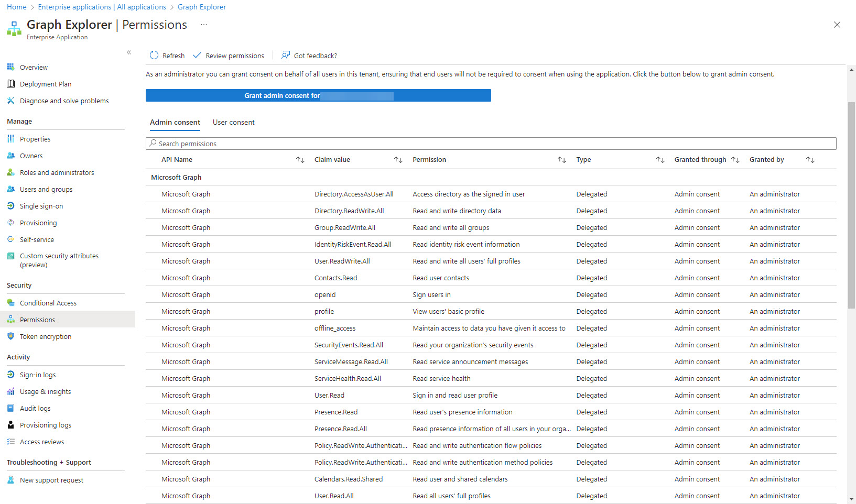Click the Users and groups icon
856x504 pixels.
coord(10,189)
